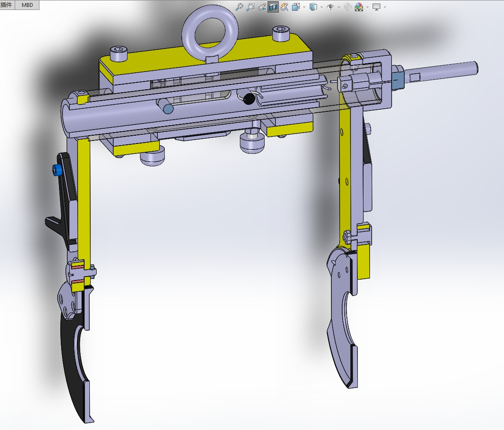504x430 pixels.
Task: Click the View Orientation cube icon
Action: click(295, 7)
